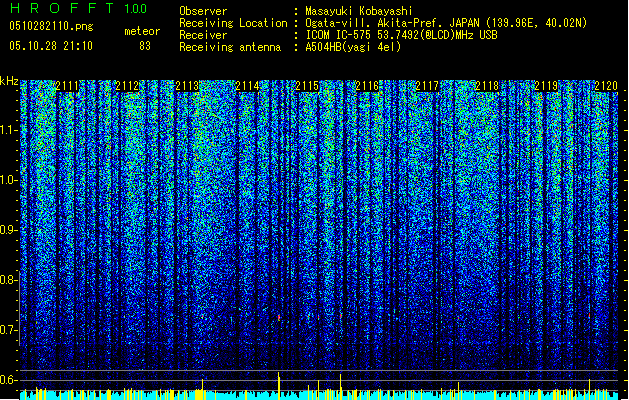Screen dimensions: 629x400
Task: Click the Receiving Location value line
Action: coord(446,23)
